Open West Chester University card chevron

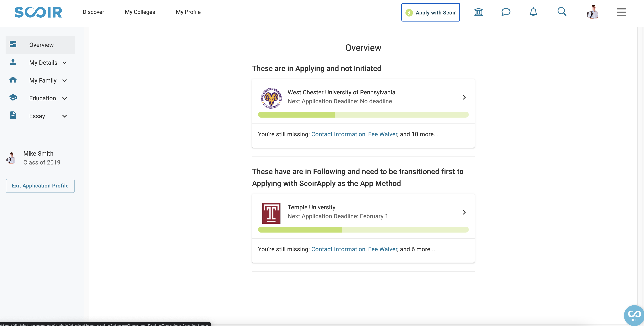tap(464, 97)
